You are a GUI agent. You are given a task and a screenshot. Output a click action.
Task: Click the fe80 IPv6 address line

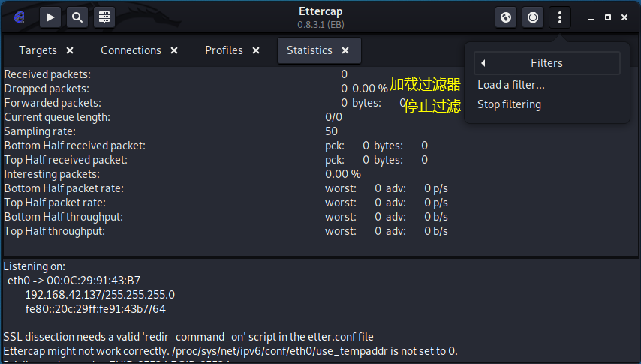pos(95,309)
